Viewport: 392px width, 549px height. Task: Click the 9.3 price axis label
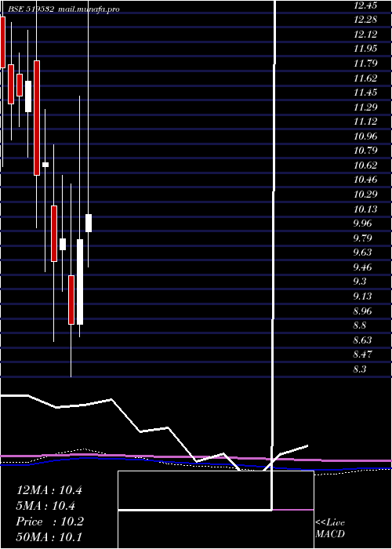tap(361, 282)
